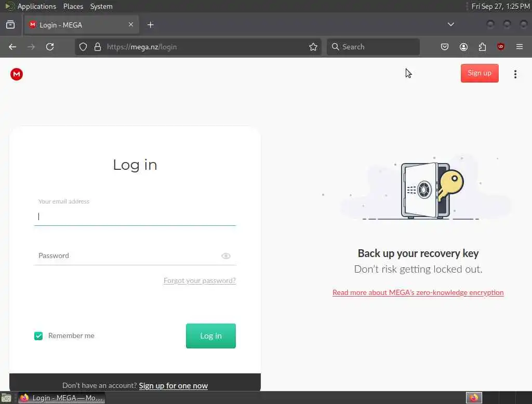Open a new tab with plus icon
Screen dimensions: 532x404
click(x=151, y=25)
